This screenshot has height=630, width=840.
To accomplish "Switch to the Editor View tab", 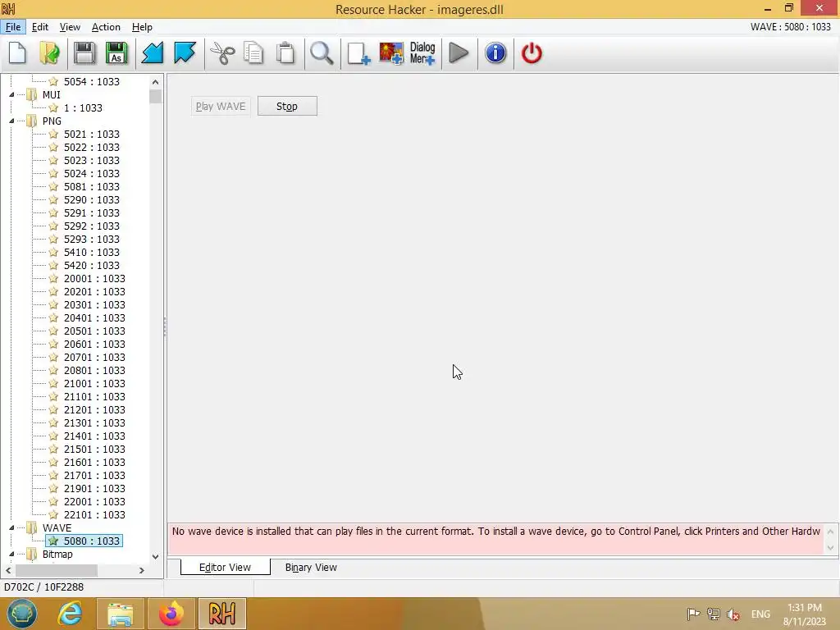I will point(225,568).
